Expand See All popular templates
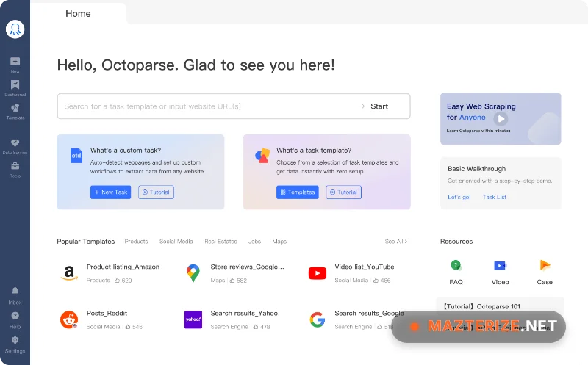 (395, 242)
